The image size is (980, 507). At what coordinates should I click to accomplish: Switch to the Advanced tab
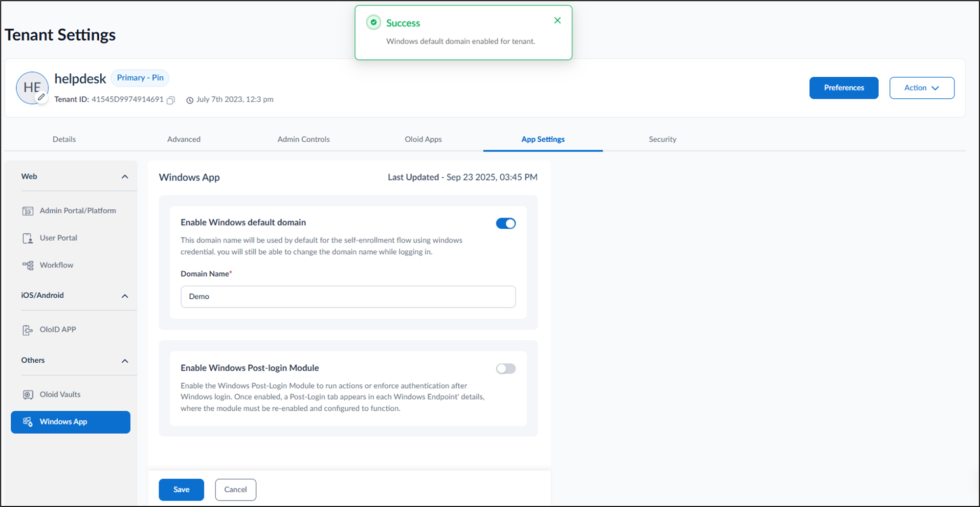[184, 139]
